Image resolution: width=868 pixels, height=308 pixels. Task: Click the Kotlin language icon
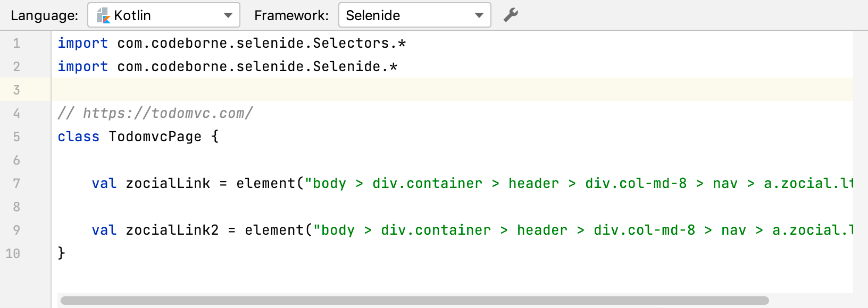[x=103, y=15]
